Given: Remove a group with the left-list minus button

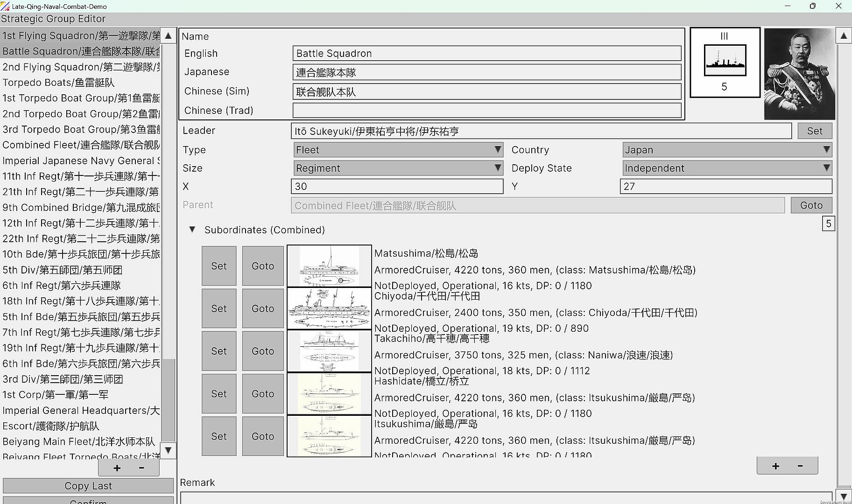Looking at the screenshot, I should tap(141, 468).
